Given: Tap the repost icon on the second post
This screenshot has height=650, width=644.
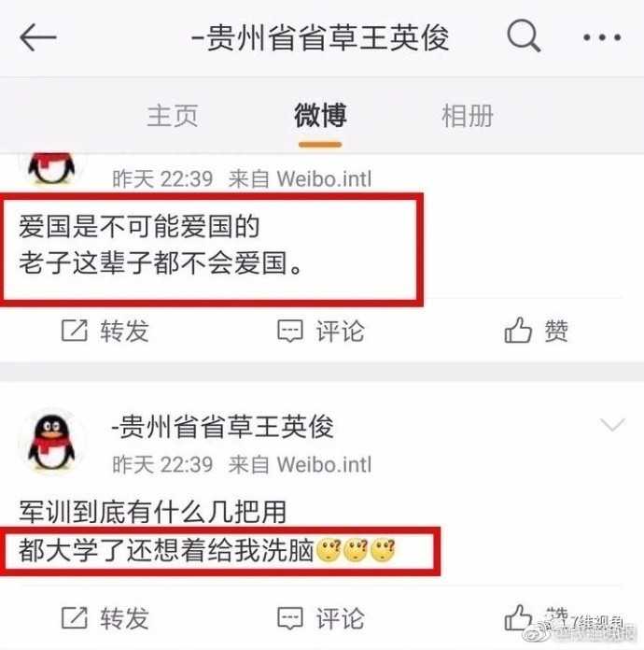Looking at the screenshot, I should coord(75,617).
